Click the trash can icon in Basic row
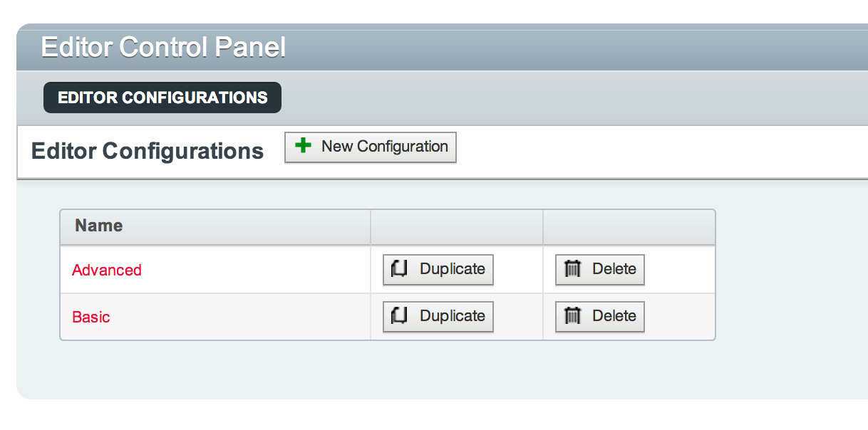Viewport: 868px width, 430px height. (x=573, y=316)
